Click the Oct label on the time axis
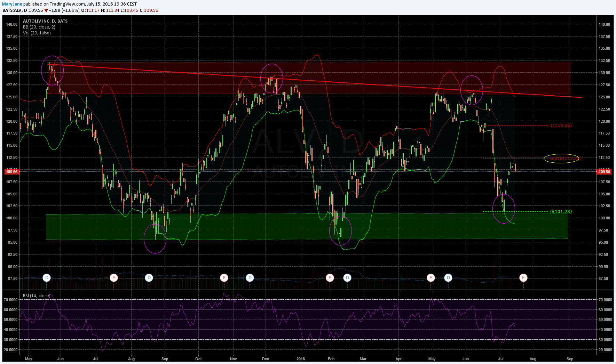 [x=198, y=359]
